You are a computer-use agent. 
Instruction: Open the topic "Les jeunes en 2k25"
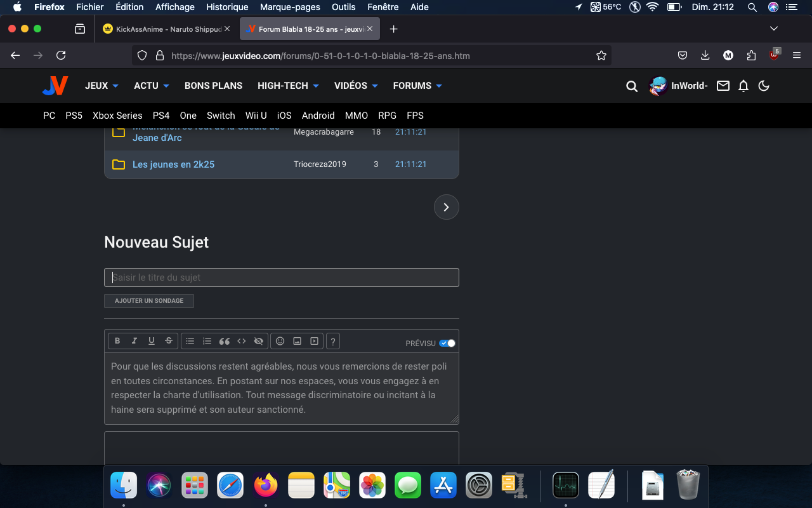pyautogui.click(x=173, y=164)
